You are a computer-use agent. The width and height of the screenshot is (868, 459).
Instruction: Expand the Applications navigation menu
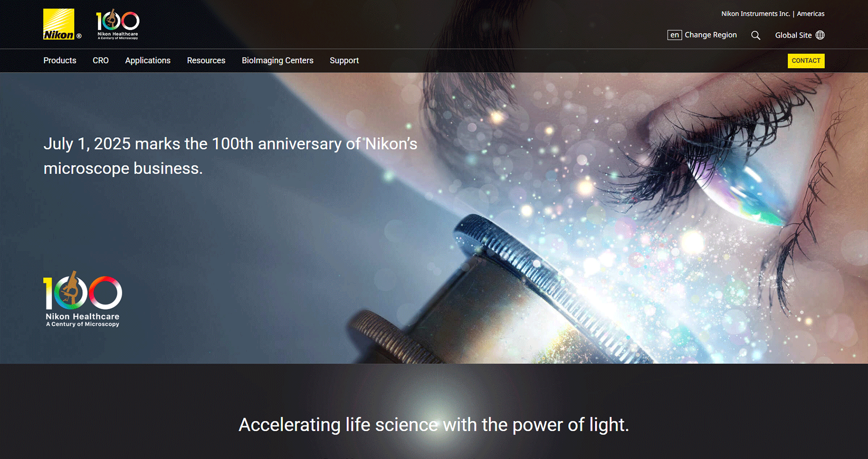click(x=148, y=60)
